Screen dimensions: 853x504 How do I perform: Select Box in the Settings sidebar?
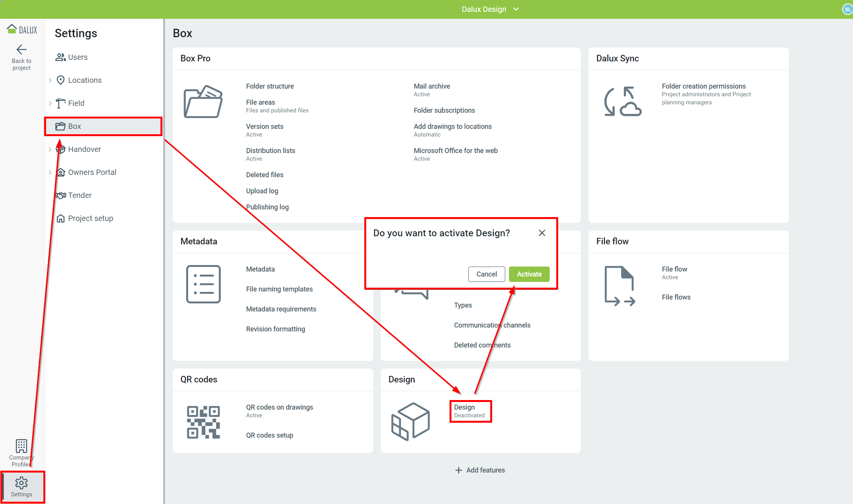click(74, 126)
